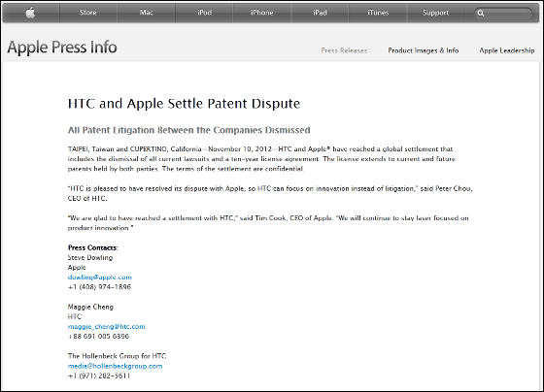Viewport: 544px width, 392px height.
Task: Click subheading All Patent Litigation Between the Companies Dismissed
Action: [x=188, y=130]
